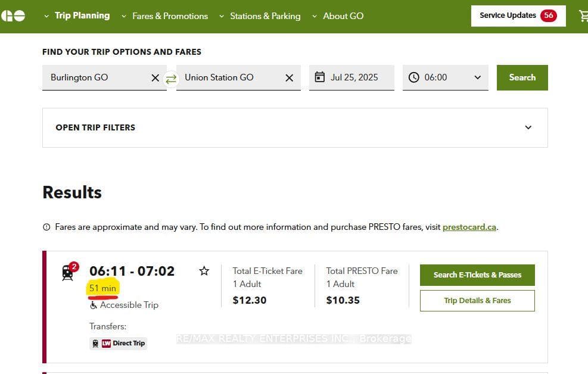This screenshot has height=374, width=588.
Task: Open Service Updates with 56 alerts
Action: click(x=518, y=15)
